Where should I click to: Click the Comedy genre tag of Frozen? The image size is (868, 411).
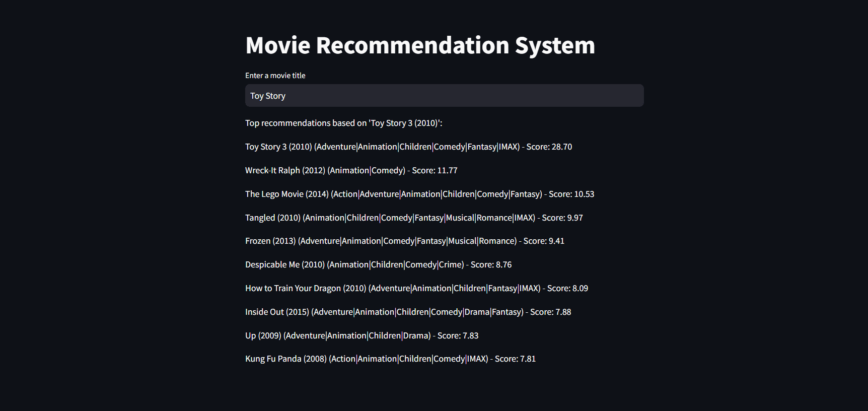coord(398,241)
